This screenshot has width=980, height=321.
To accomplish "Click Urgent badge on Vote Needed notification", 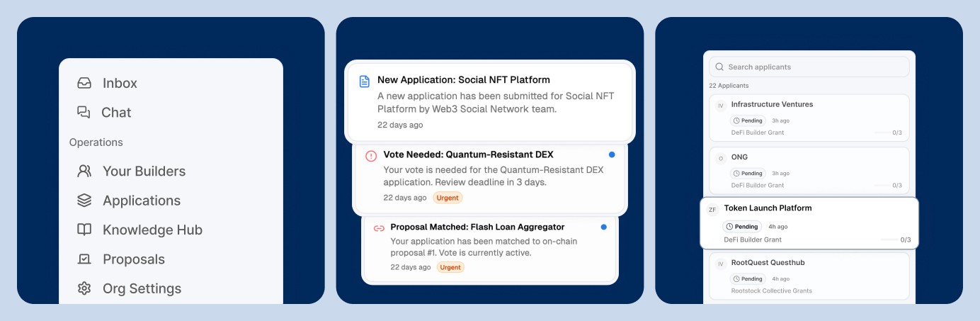I will click(448, 198).
